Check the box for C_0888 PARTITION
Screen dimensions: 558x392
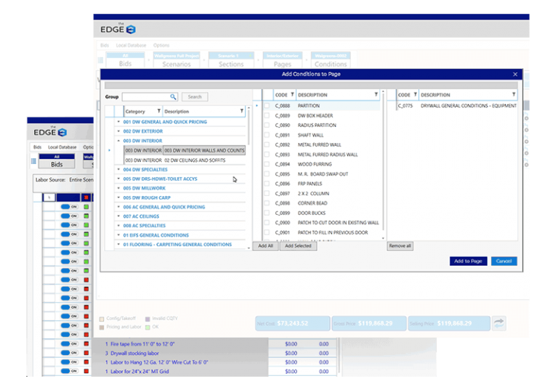tap(267, 106)
